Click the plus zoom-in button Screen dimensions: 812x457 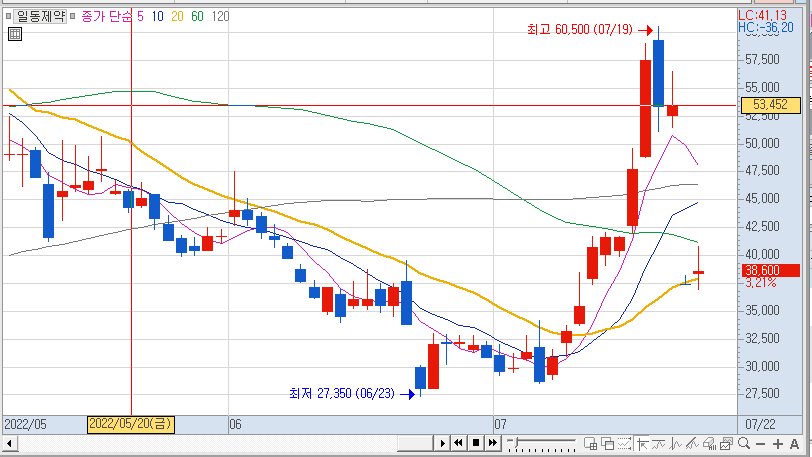coord(777,444)
